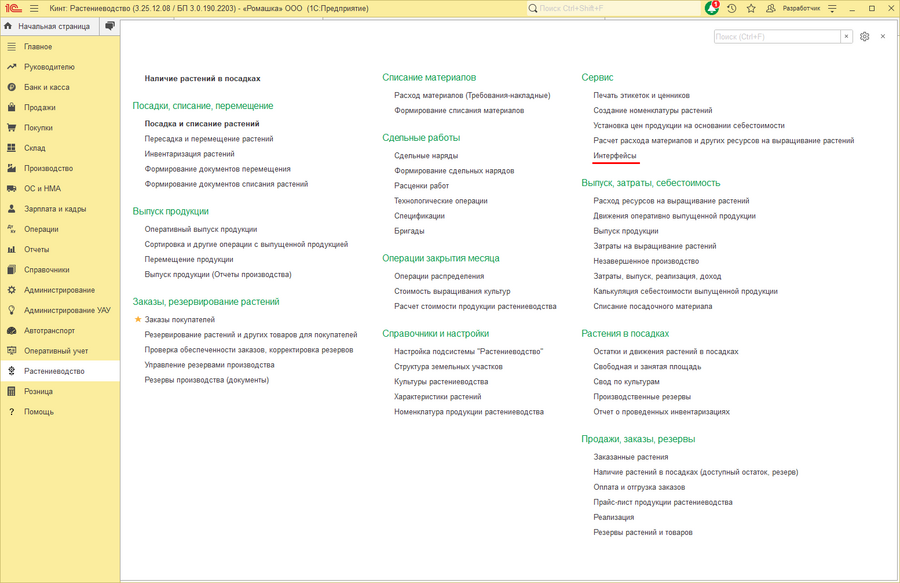The image size is (900, 583).
Task: Focus the Поиск (Ctrl+F) input field
Action: coord(777,37)
